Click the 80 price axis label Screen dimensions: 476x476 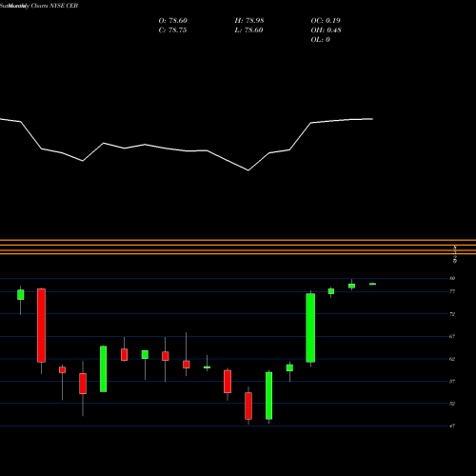pos(452,278)
